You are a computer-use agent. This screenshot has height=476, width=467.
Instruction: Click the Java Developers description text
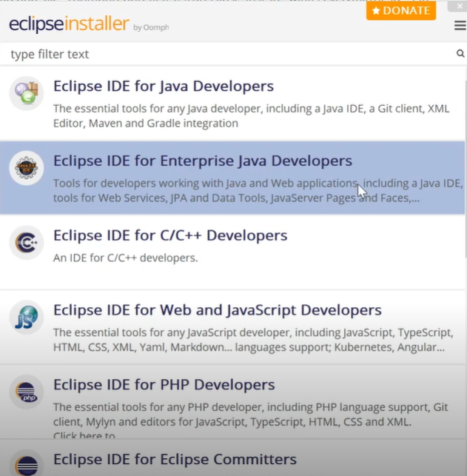coord(251,116)
